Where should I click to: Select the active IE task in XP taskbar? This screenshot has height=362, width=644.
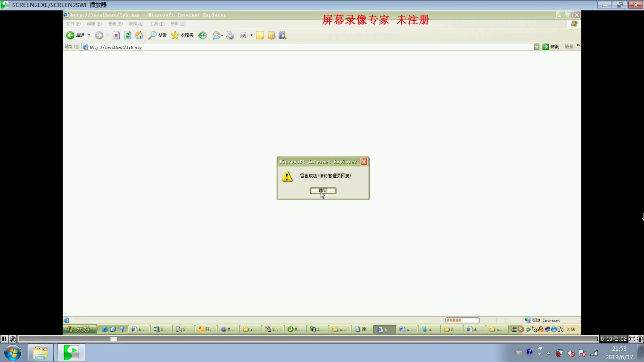pyautogui.click(x=385, y=329)
